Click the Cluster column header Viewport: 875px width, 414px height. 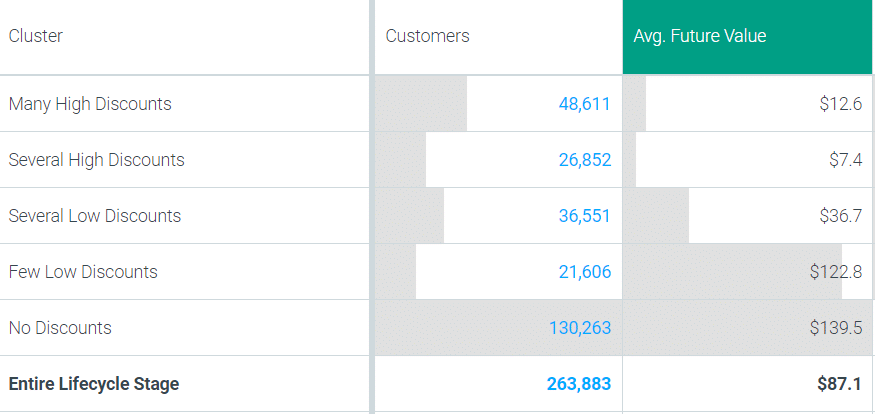tap(36, 36)
